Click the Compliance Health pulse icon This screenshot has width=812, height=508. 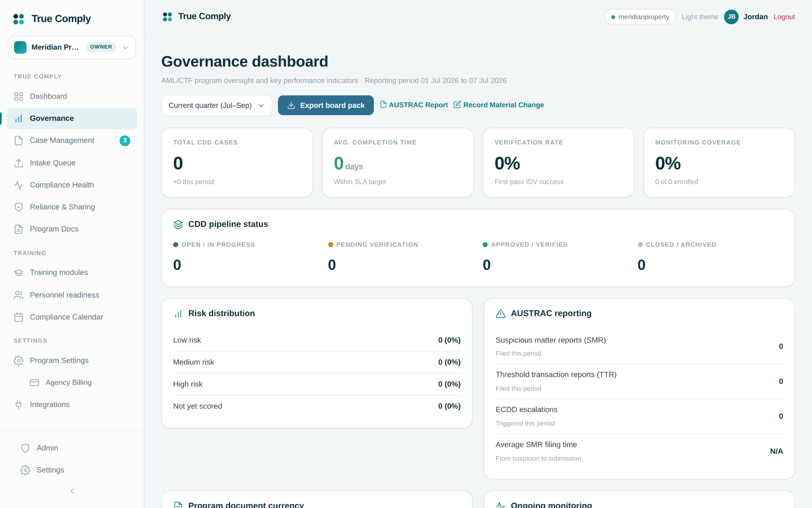[x=19, y=185]
